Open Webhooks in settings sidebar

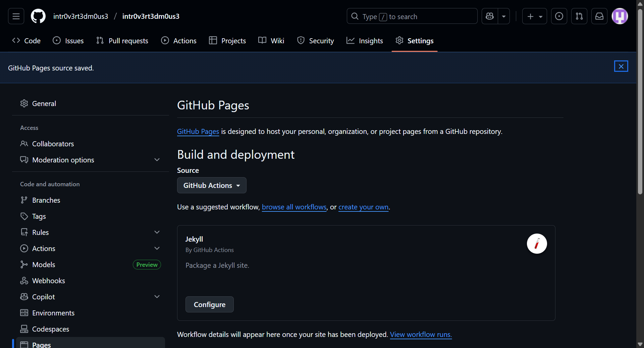click(49, 281)
